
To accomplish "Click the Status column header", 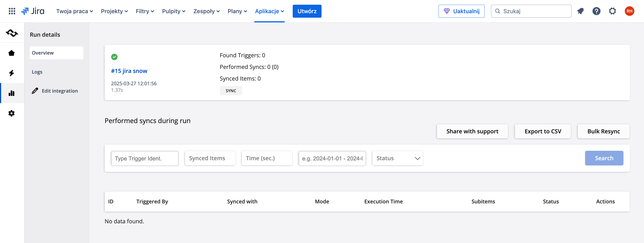I will 551,201.
